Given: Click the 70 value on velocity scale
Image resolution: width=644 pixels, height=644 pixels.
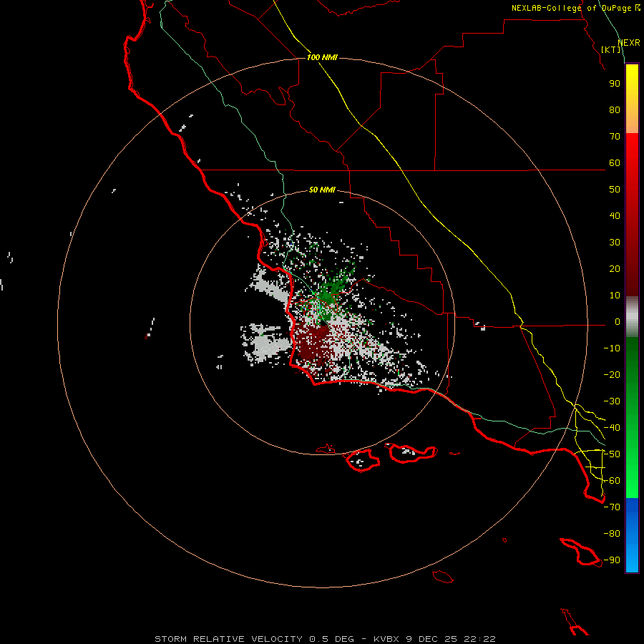Looking at the screenshot, I should 615,137.
